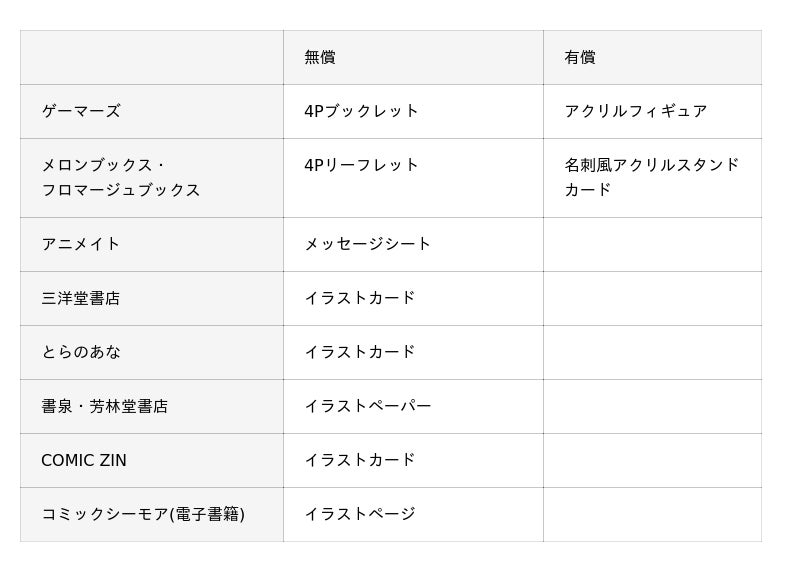Viewport: 800px width, 572px height.
Task: Select the アニメイト row label
Action: pyautogui.click(x=81, y=244)
